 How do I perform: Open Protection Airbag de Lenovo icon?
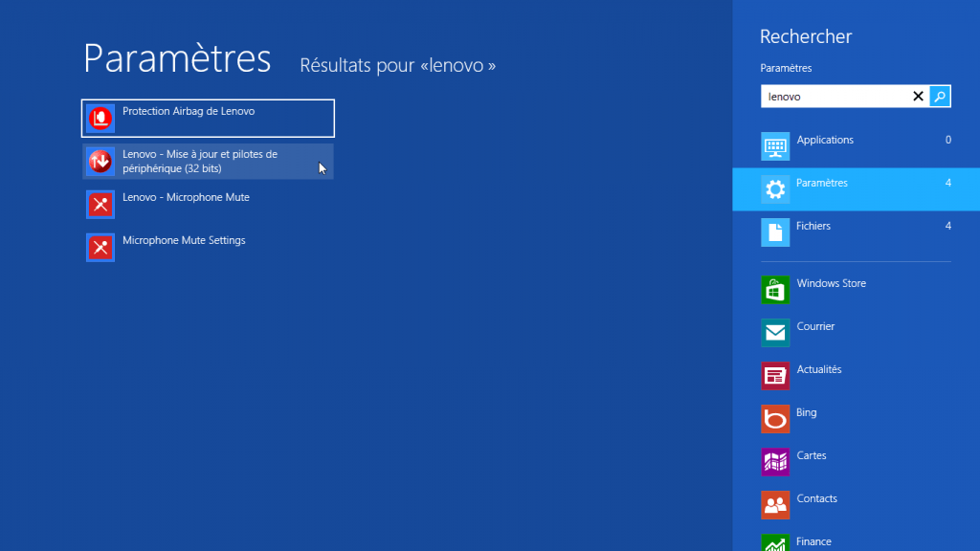[100, 118]
